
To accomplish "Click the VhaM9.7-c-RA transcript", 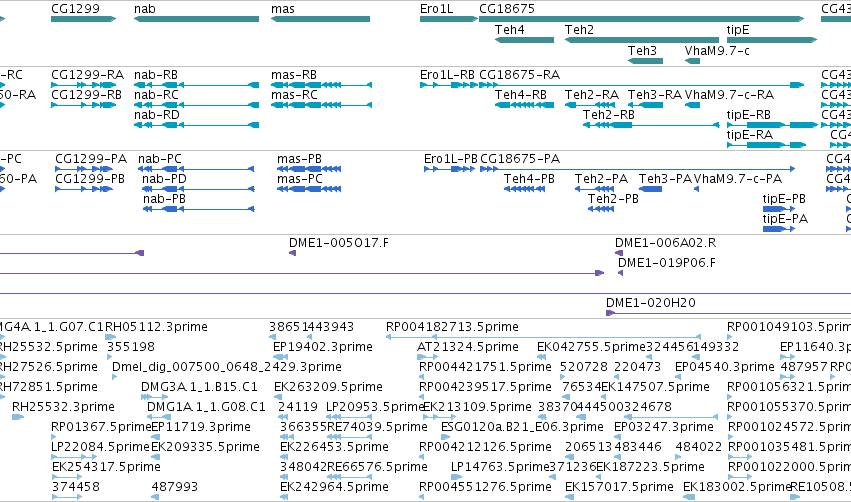I will 693,105.
